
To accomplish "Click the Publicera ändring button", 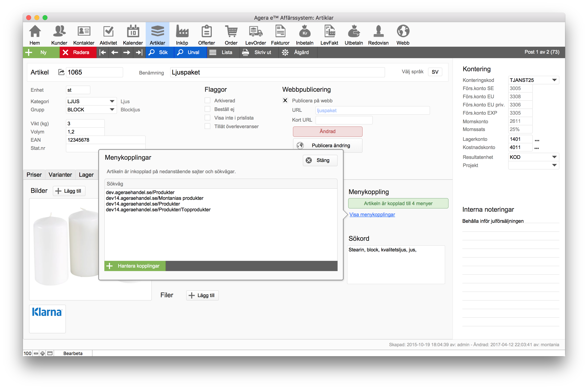I will (328, 145).
